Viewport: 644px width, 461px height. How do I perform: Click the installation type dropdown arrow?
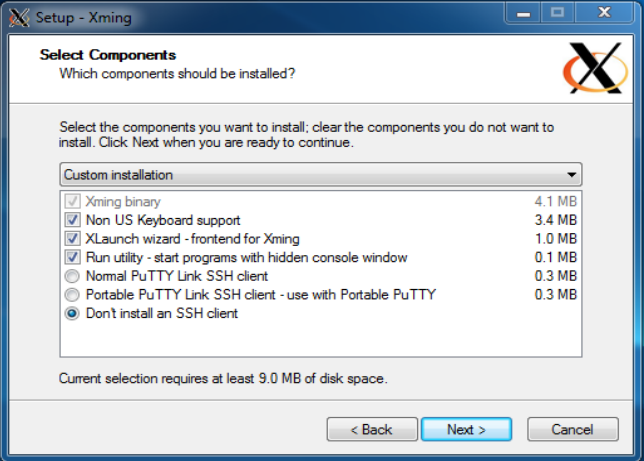[x=571, y=175]
